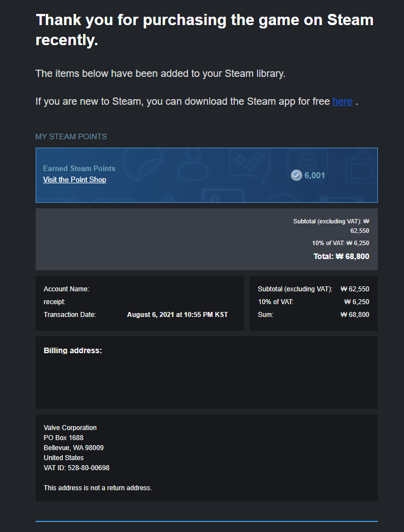Screen dimensions: 404x532
Task: Click the Billing address heading
Action: click(73, 350)
